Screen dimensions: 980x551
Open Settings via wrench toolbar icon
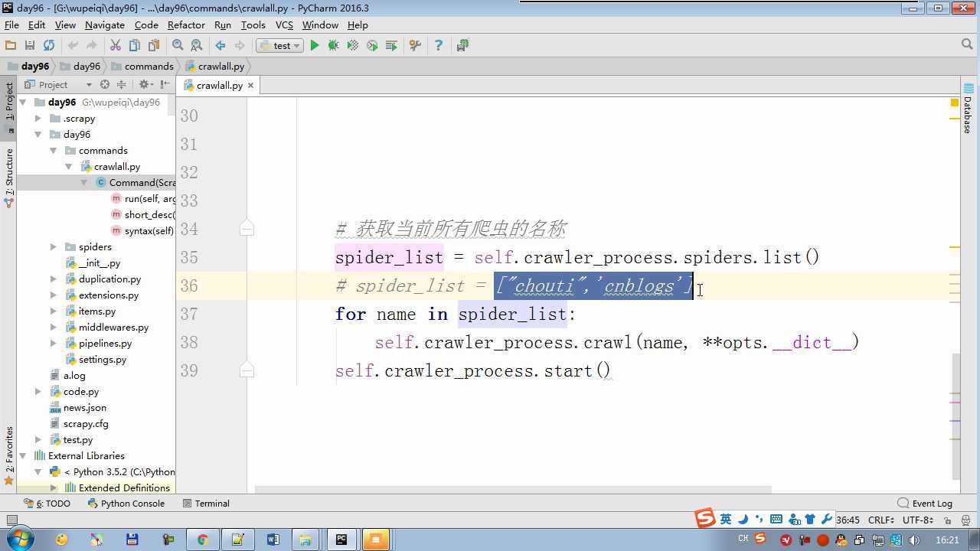click(x=415, y=46)
